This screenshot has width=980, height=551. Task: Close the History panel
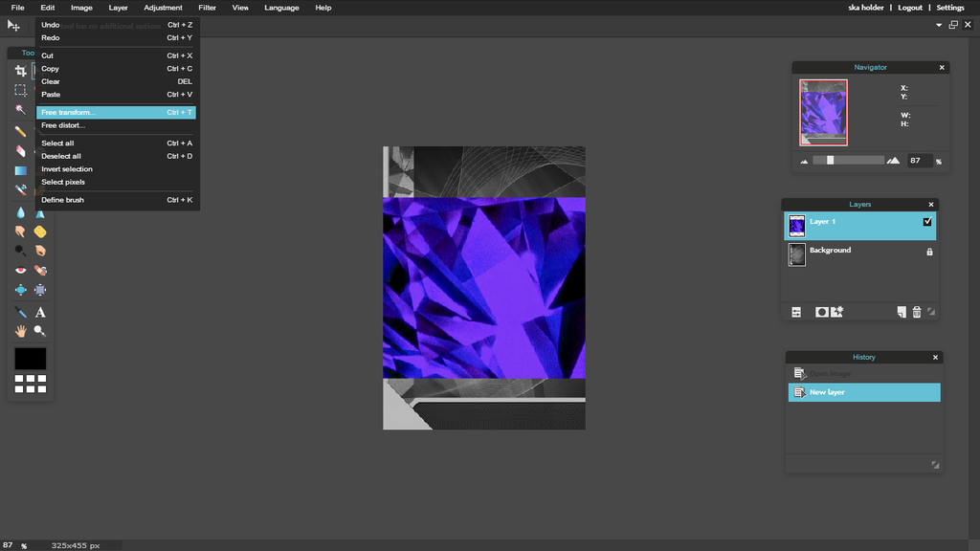936,358
